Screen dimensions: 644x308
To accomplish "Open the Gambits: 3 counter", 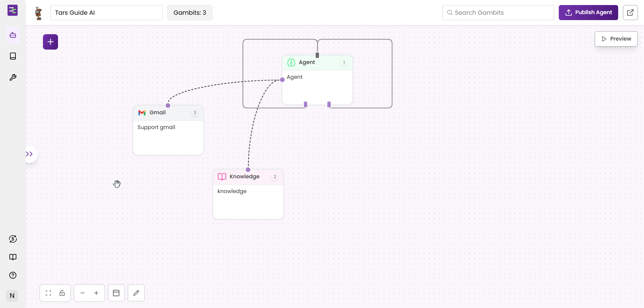I will click(190, 12).
